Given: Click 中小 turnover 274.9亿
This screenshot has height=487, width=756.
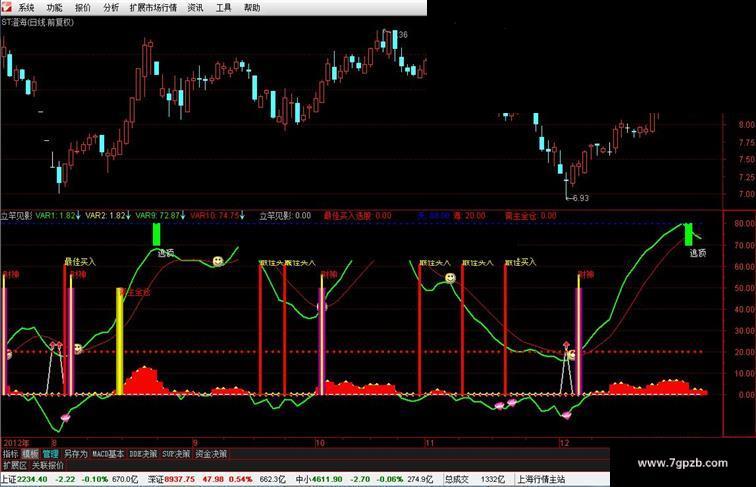Looking at the screenshot, I should [420, 479].
